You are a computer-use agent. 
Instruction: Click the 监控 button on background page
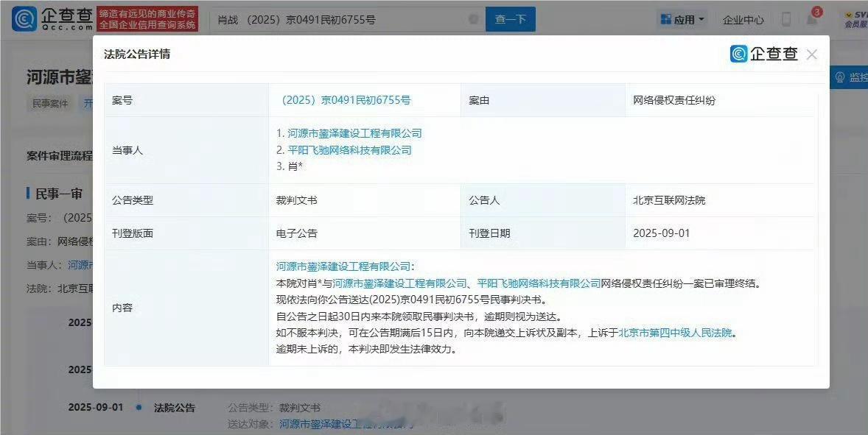click(x=850, y=77)
